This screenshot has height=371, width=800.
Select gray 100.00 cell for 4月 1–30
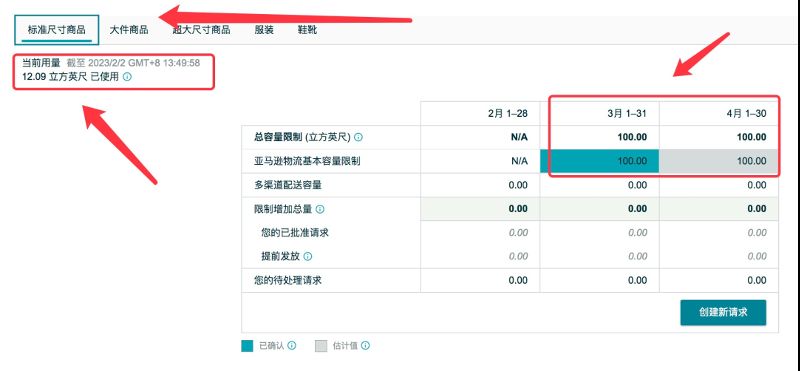[x=719, y=161]
